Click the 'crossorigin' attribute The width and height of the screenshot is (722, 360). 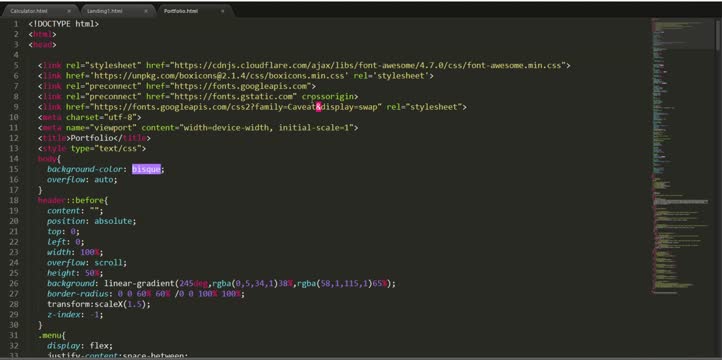click(x=327, y=97)
